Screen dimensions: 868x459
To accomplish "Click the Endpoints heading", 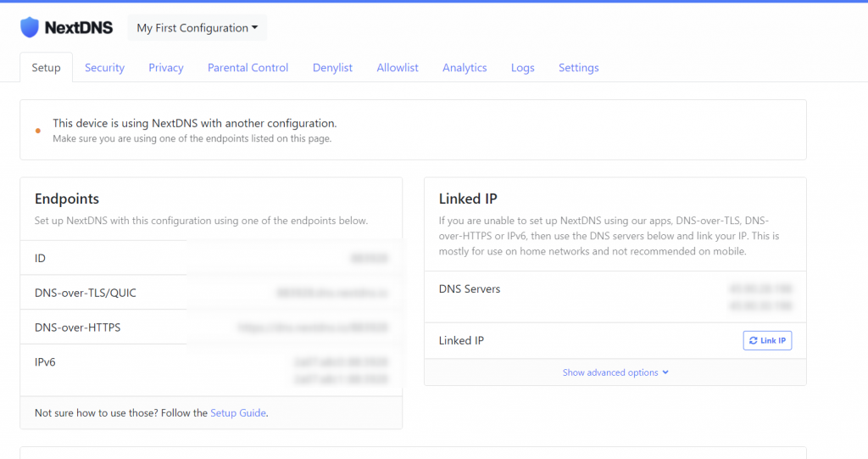I will click(x=67, y=199).
